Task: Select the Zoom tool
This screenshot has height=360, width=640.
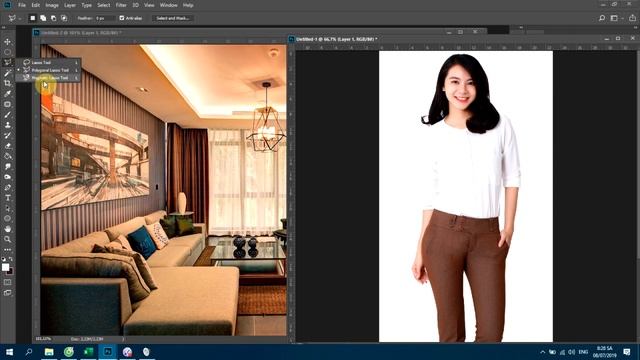Action: coord(7,239)
